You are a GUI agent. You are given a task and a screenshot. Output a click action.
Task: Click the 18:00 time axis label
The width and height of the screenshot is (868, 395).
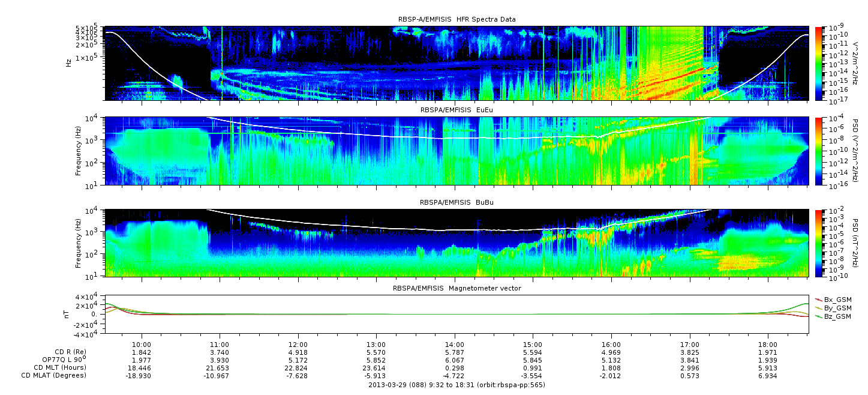pos(768,345)
